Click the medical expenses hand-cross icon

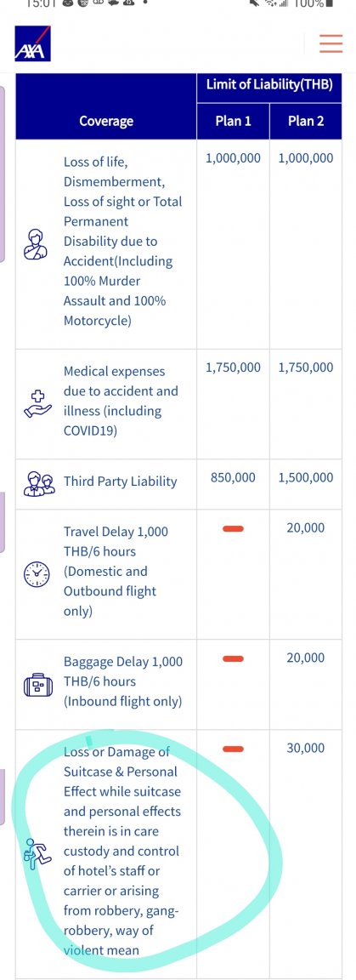[37, 402]
